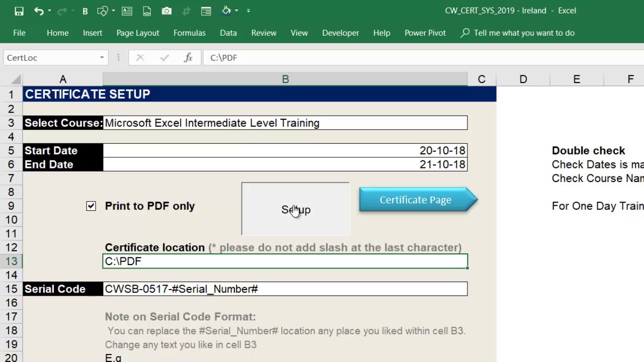Click the End Date value 21-10-18

(x=285, y=164)
